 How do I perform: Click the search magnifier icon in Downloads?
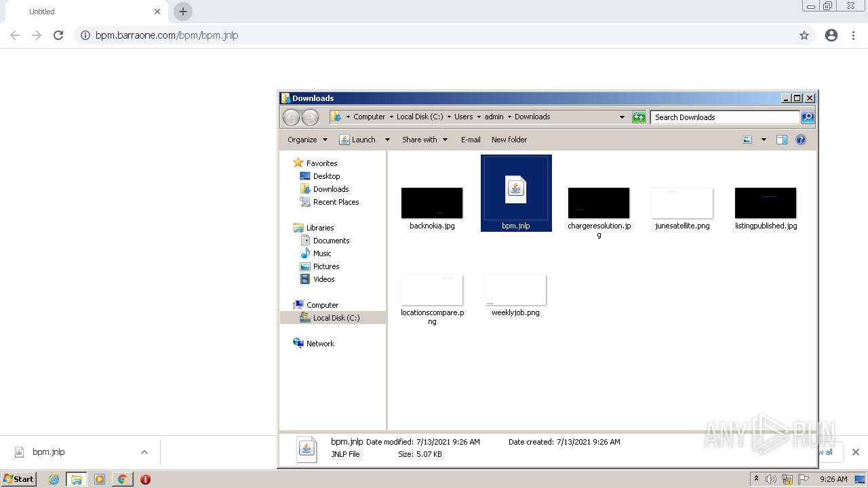click(x=808, y=117)
